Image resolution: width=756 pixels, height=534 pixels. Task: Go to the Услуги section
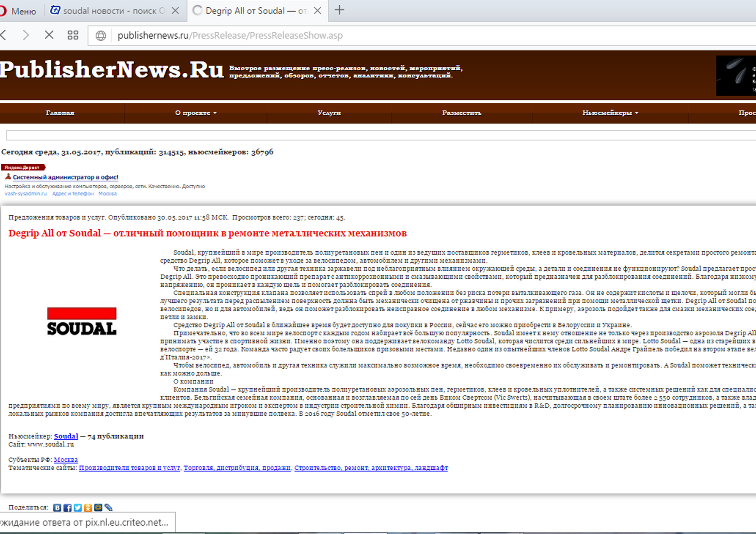click(x=329, y=113)
